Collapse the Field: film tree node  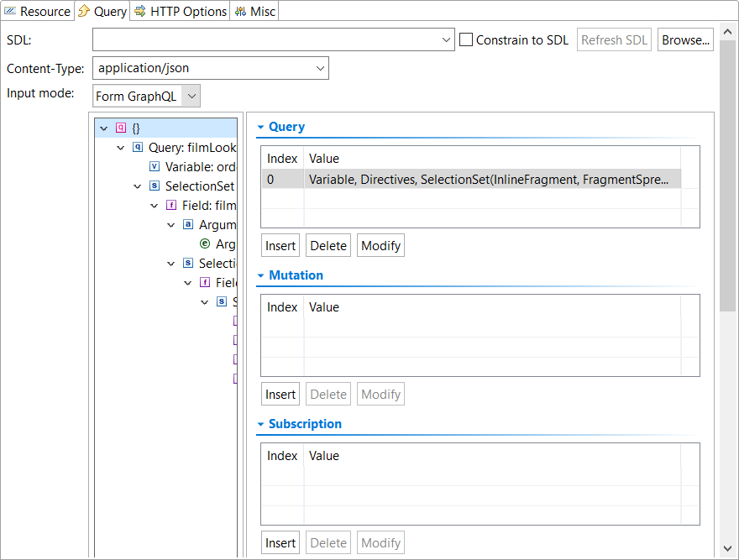click(155, 206)
